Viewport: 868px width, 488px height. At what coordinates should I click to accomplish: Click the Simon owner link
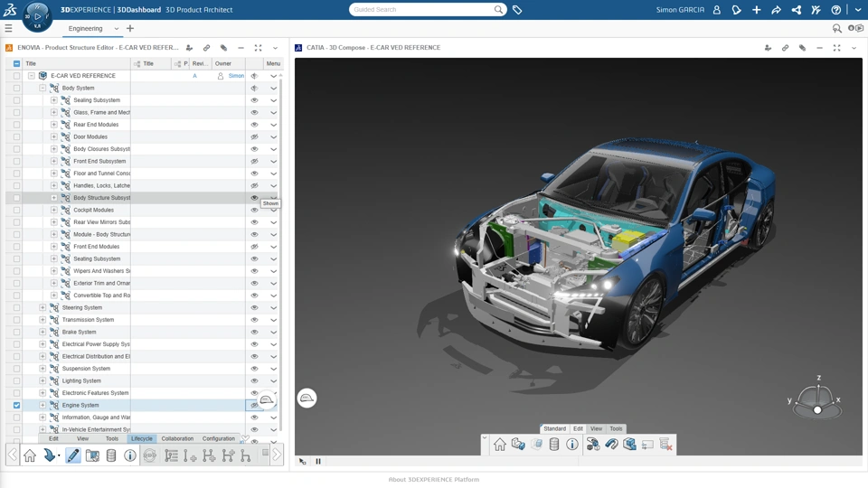pos(236,76)
